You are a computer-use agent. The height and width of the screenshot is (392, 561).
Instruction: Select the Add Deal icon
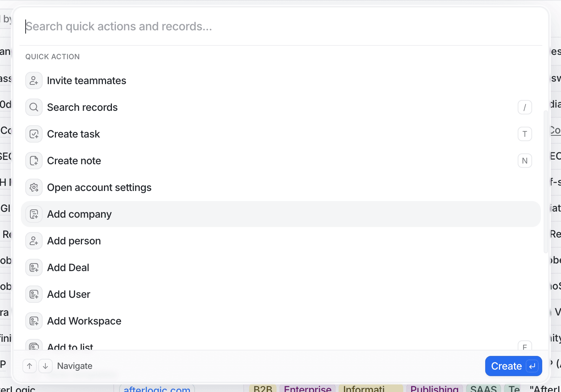(x=34, y=267)
